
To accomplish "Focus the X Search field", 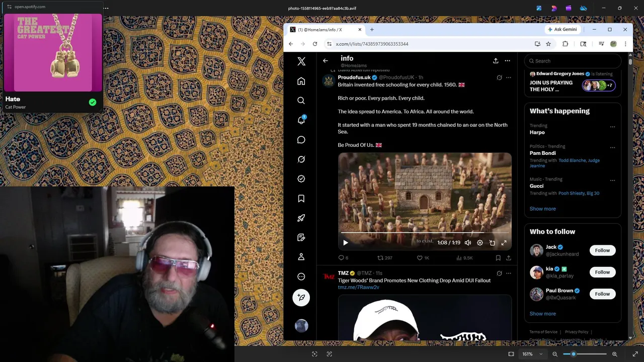I will (x=573, y=61).
